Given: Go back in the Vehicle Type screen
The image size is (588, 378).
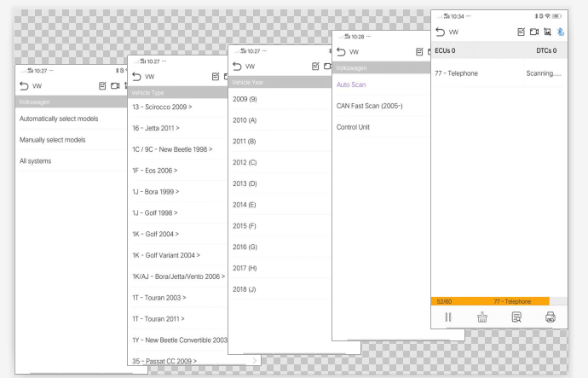Looking at the screenshot, I should [137, 77].
